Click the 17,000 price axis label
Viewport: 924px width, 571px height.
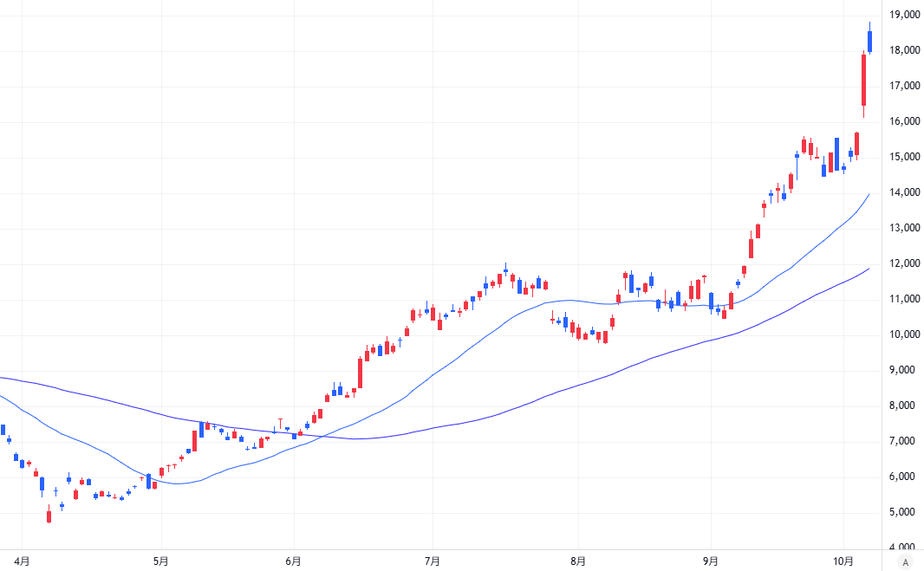(x=904, y=86)
